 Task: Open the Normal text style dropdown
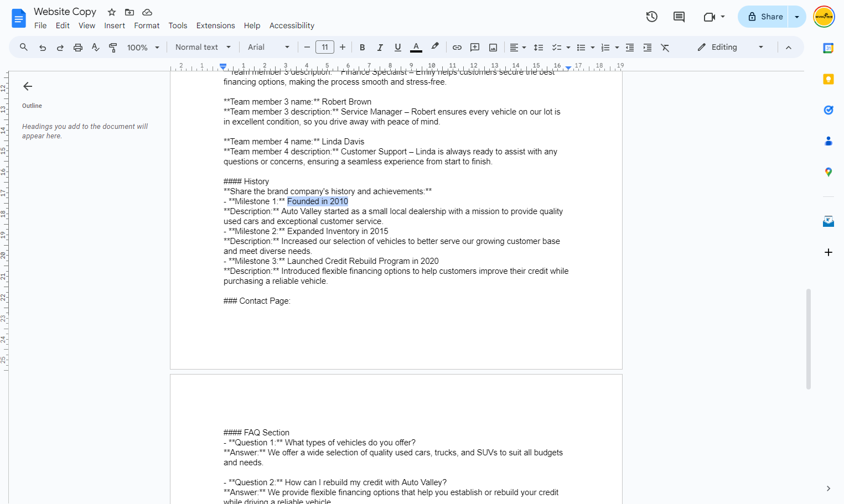click(x=203, y=48)
